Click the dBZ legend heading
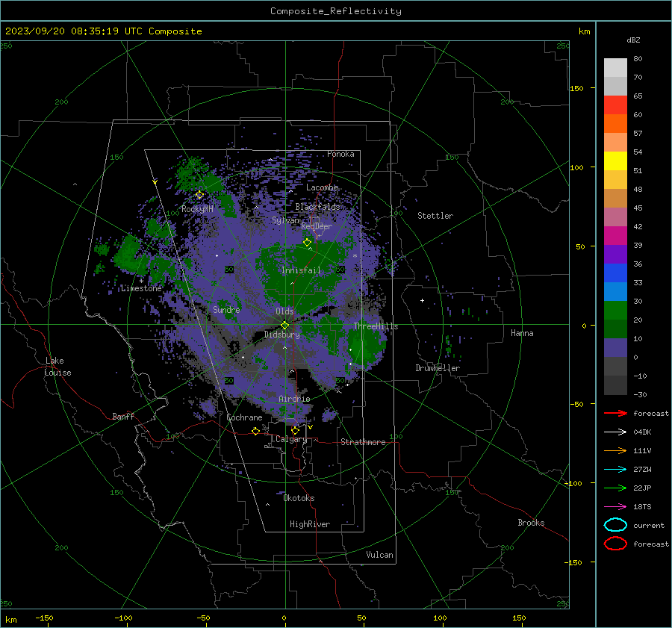 (x=633, y=40)
